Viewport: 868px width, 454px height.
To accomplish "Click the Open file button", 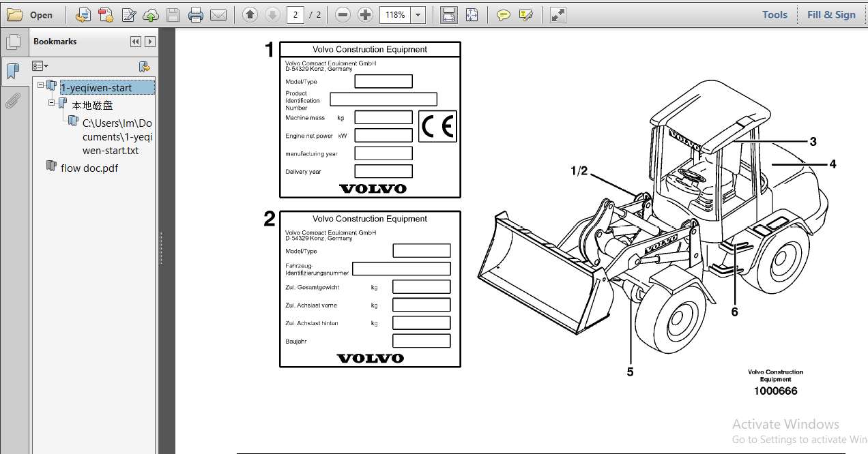I will pyautogui.click(x=31, y=15).
